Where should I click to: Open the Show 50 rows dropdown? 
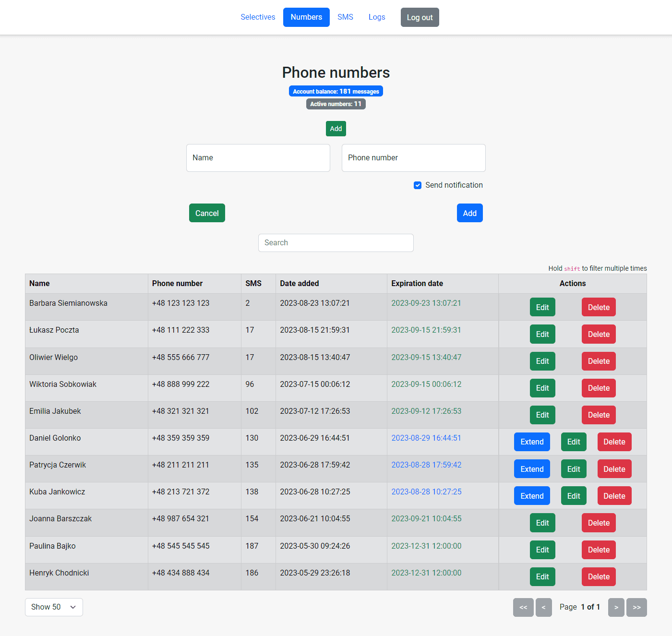coord(54,607)
